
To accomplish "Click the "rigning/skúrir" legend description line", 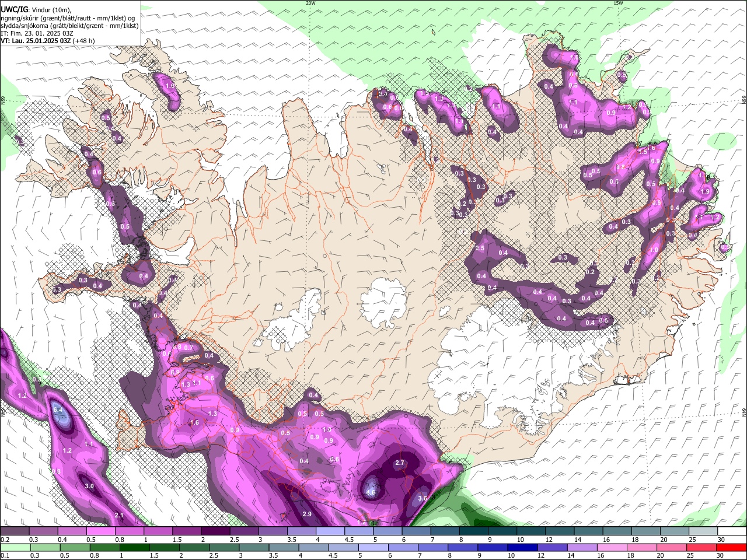I will pos(68,18).
